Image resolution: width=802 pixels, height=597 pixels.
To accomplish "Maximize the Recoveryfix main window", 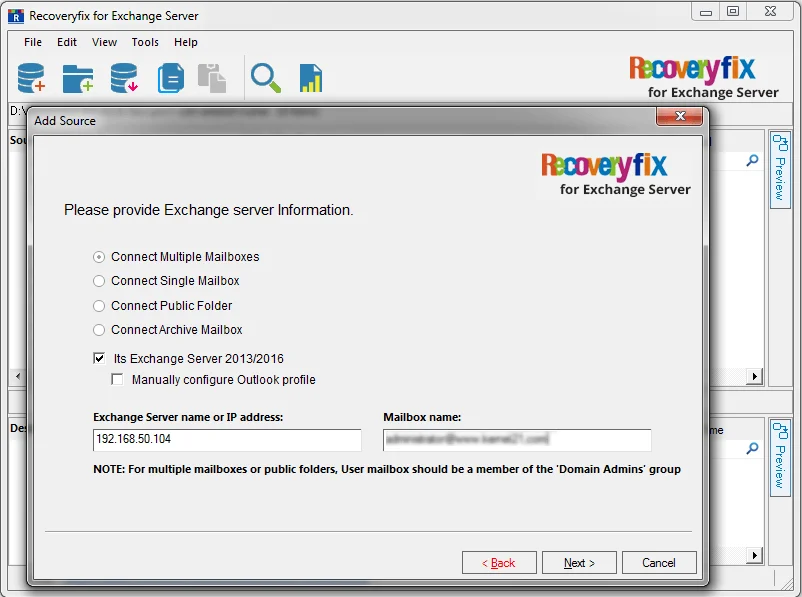I will pos(733,11).
